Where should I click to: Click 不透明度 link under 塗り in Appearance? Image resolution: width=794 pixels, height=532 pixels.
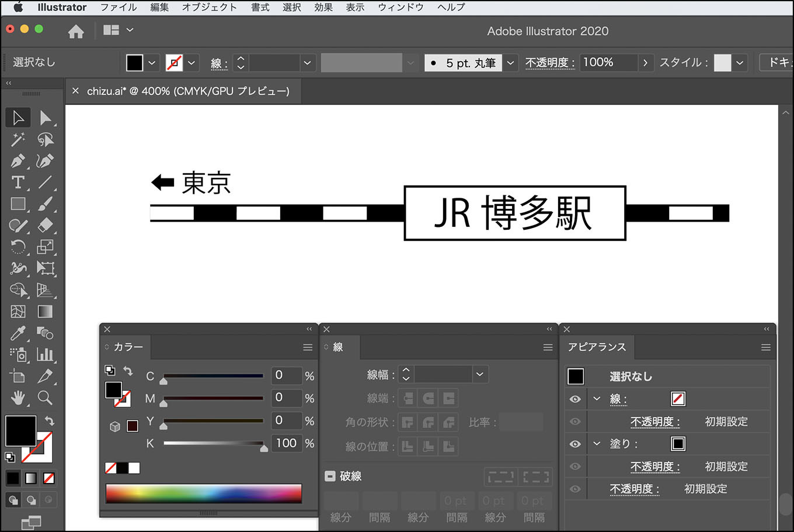pos(654,467)
